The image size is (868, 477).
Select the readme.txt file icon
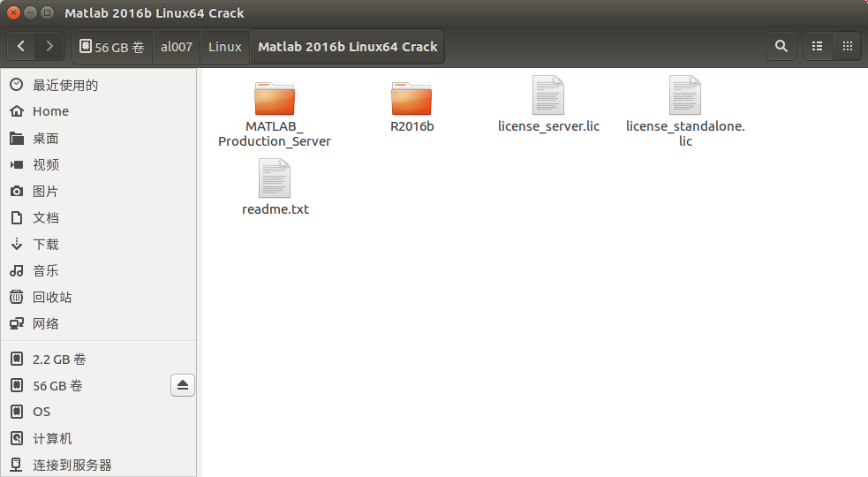(275, 178)
